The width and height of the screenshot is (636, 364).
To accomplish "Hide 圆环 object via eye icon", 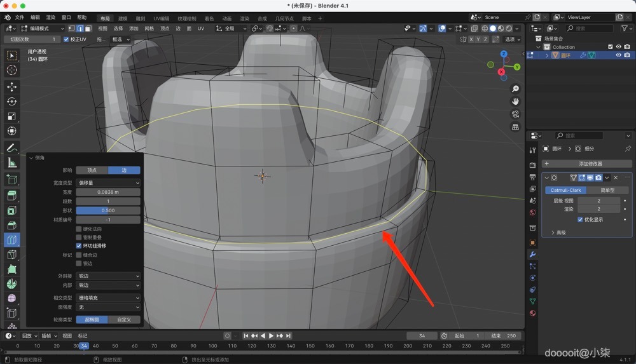I will [x=618, y=55].
